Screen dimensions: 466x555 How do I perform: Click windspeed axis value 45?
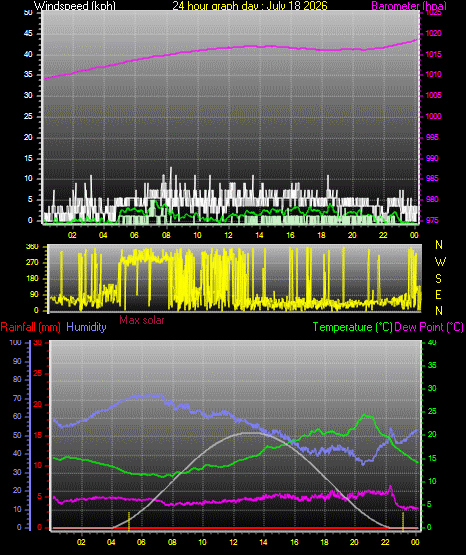28,33
